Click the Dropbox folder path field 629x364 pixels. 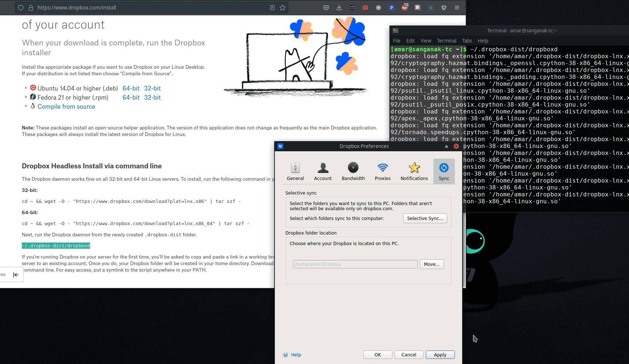tap(355, 264)
